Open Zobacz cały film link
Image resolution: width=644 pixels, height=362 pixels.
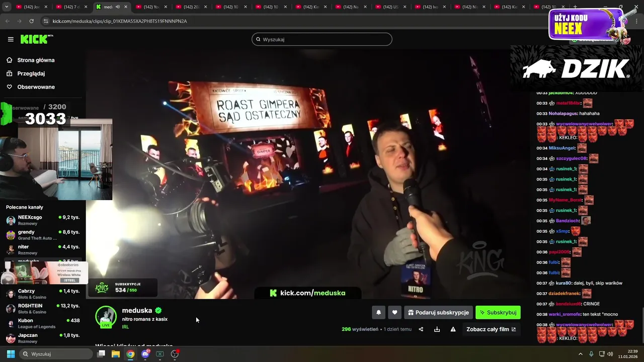click(x=491, y=329)
